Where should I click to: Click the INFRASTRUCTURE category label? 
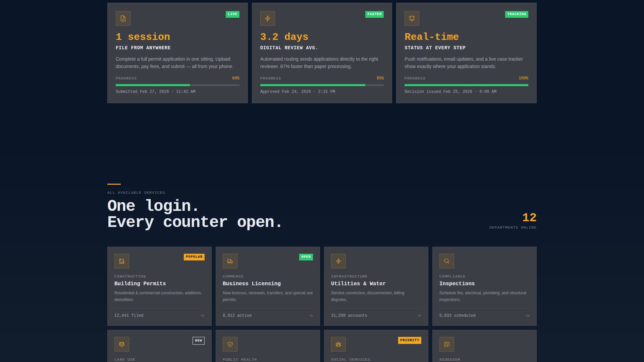pyautogui.click(x=349, y=277)
